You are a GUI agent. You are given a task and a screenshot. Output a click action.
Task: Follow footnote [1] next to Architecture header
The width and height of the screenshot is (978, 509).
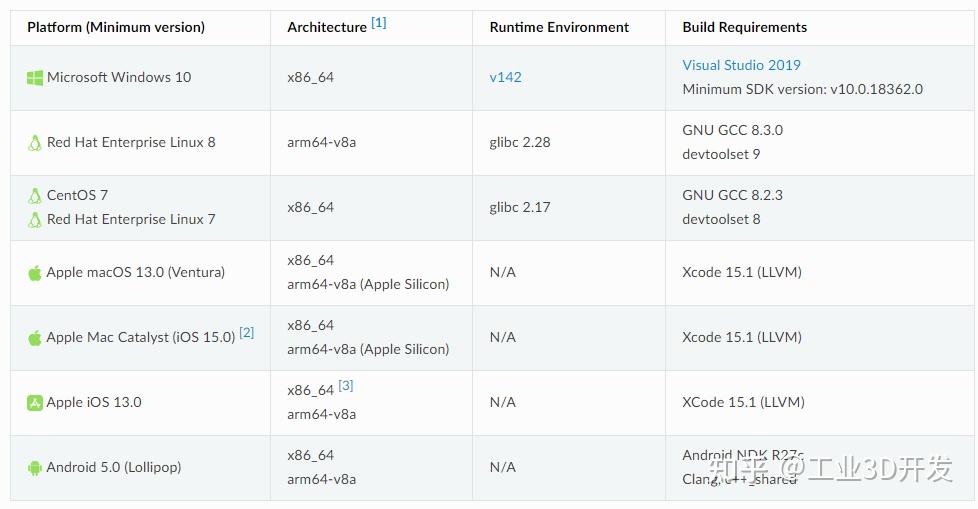pos(378,23)
